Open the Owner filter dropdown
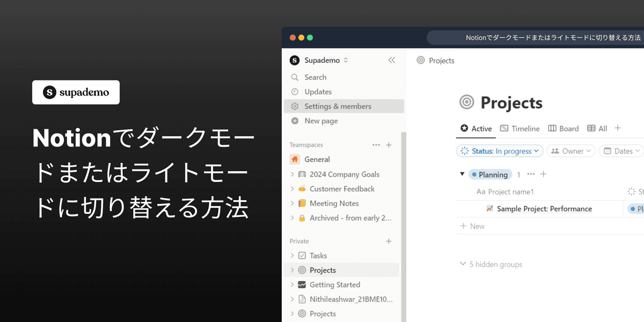This screenshot has height=322, width=644. coord(570,151)
